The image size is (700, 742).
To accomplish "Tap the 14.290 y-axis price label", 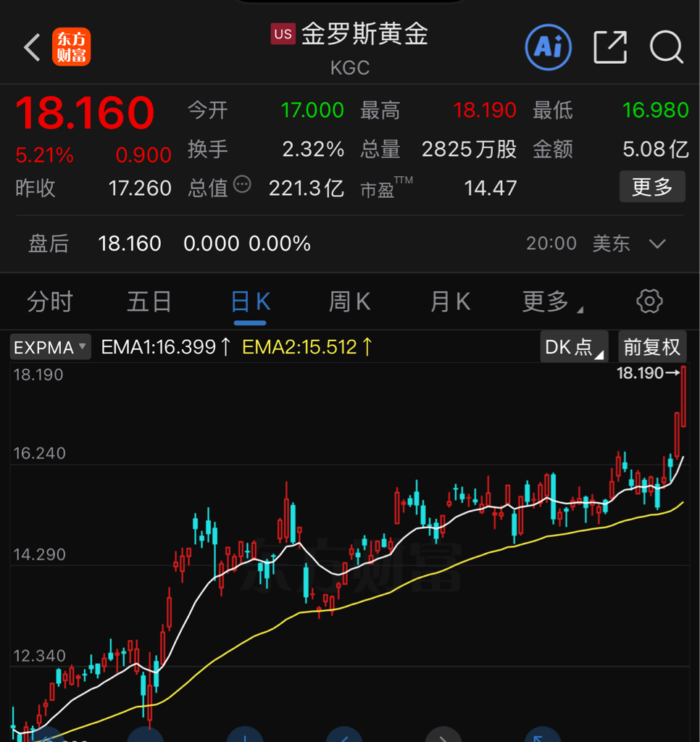I will pos(39,554).
